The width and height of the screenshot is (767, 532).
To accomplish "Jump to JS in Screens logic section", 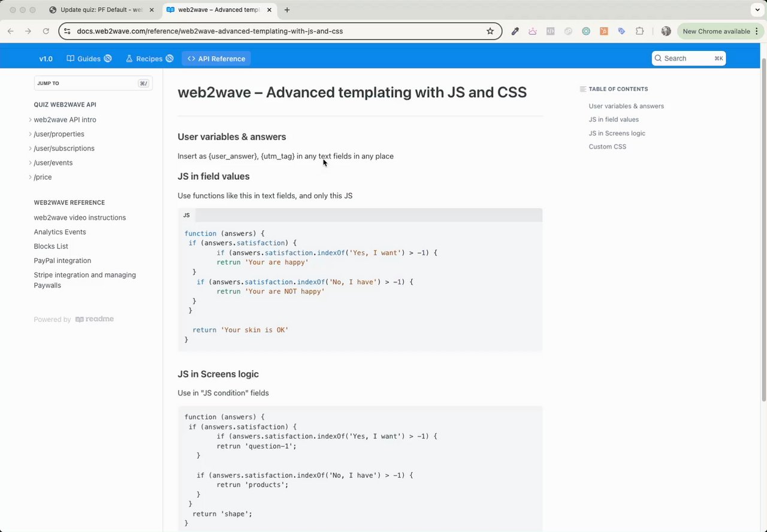I will (x=617, y=133).
